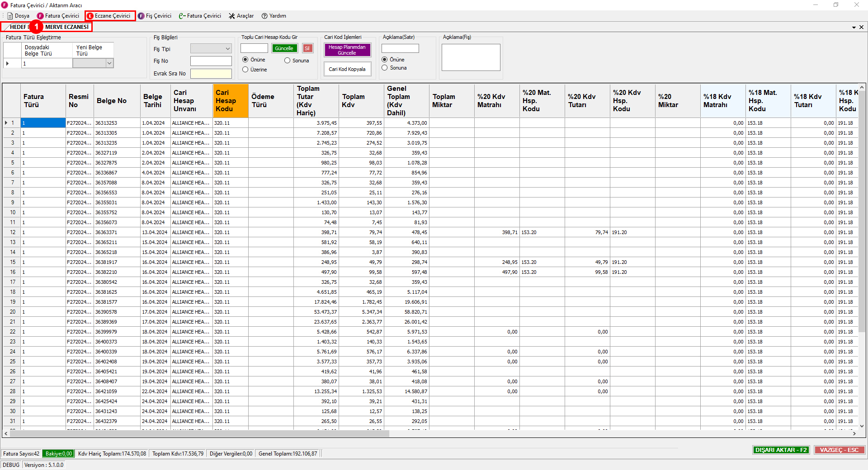Viewport: 868px width, 470px height.
Task: Minimize the application window
Action: point(816,5)
